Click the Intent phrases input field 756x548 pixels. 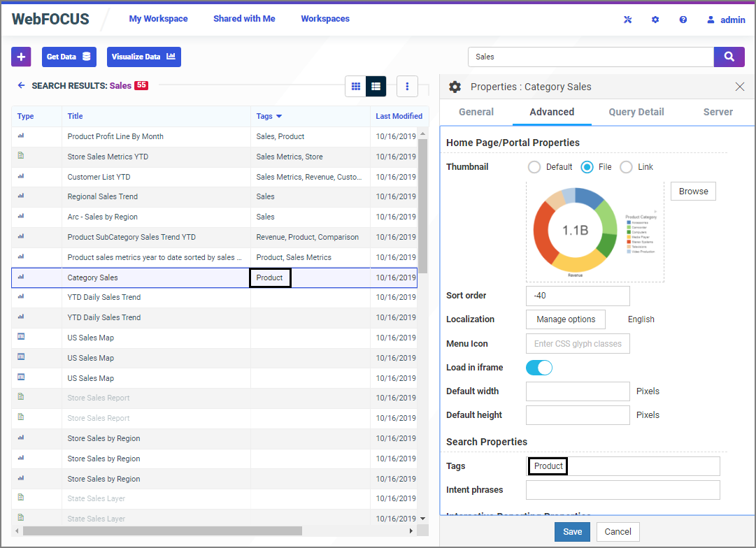[x=622, y=490]
